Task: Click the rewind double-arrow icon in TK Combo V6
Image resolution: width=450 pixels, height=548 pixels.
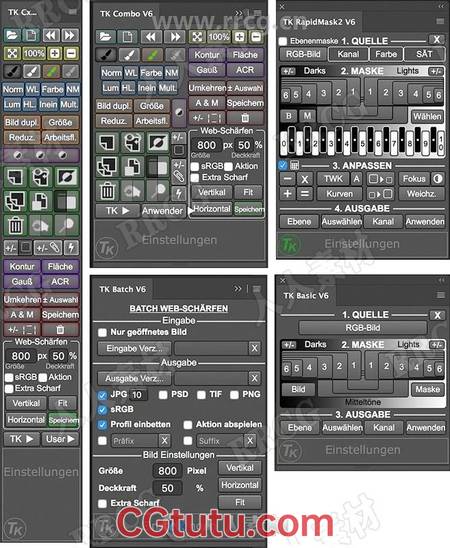Action: (151, 36)
